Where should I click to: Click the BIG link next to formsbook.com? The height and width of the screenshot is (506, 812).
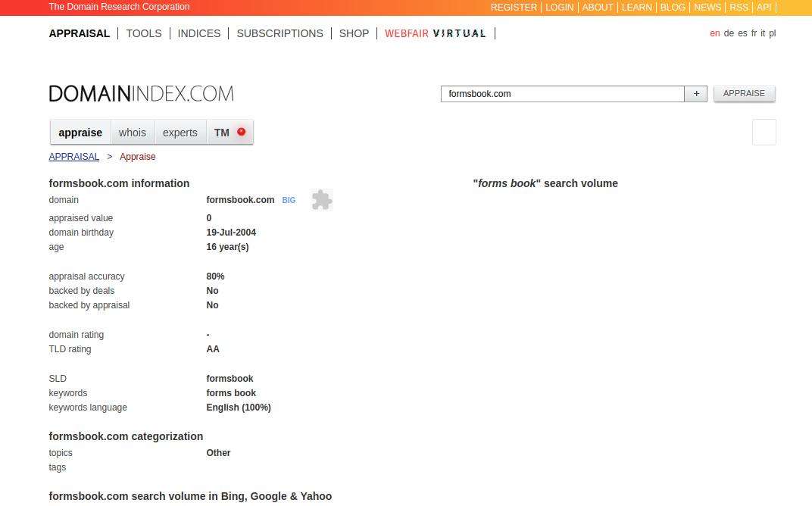[289, 201]
